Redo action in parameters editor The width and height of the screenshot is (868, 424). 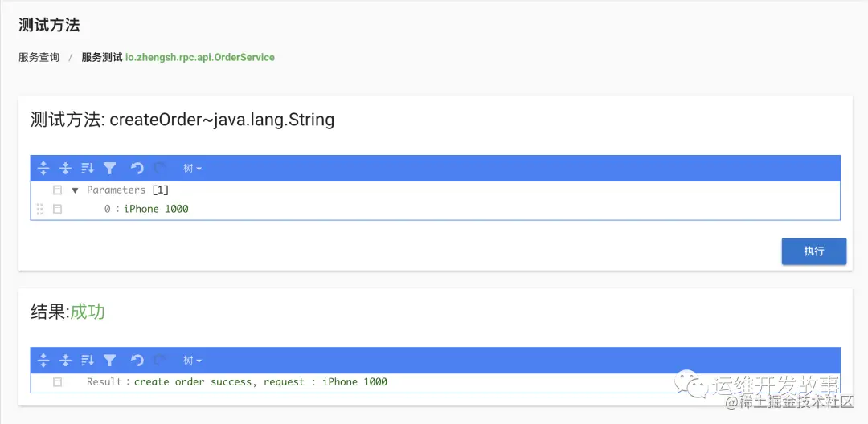point(159,168)
